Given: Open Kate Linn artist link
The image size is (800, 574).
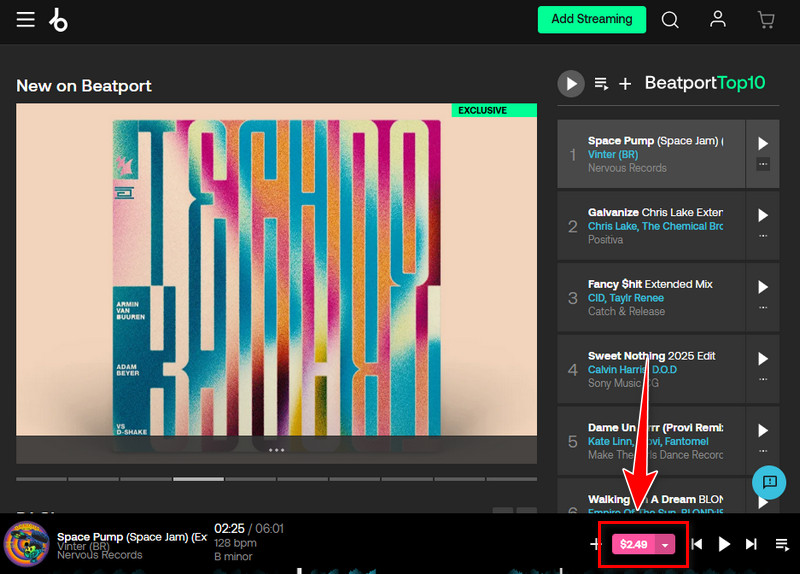Looking at the screenshot, I should click(610, 441).
